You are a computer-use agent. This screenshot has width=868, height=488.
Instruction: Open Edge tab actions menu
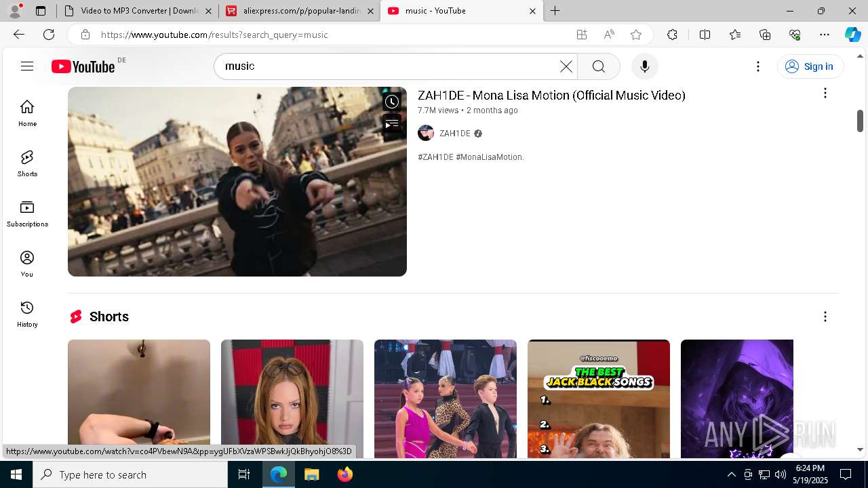[41, 11]
